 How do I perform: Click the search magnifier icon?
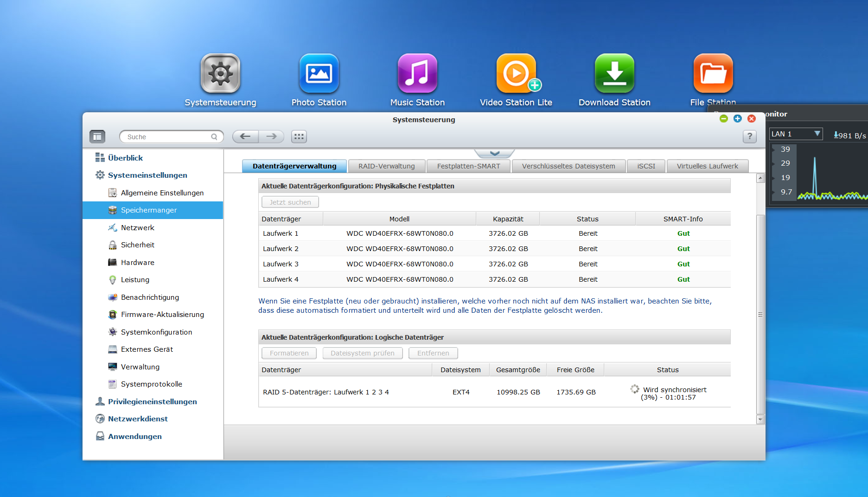(x=214, y=137)
